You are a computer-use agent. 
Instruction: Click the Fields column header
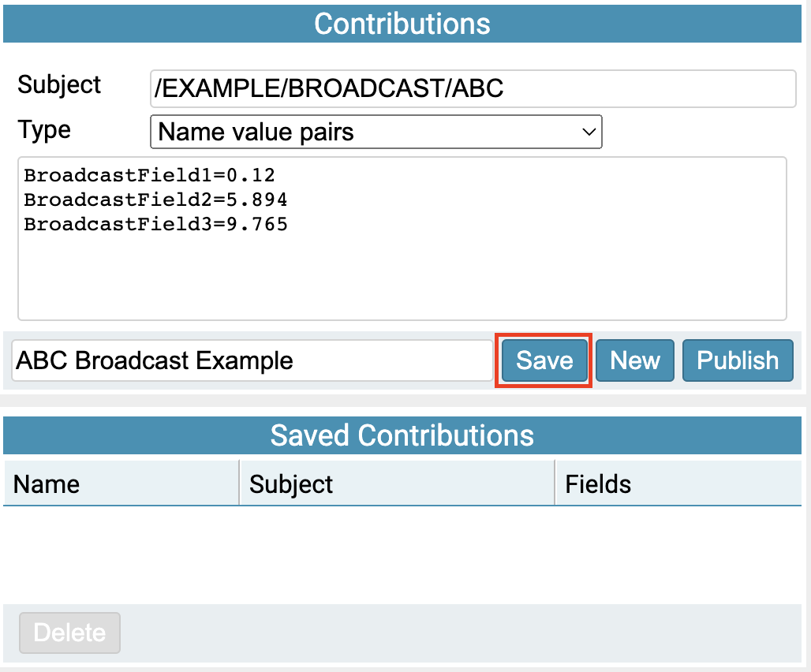(678, 483)
